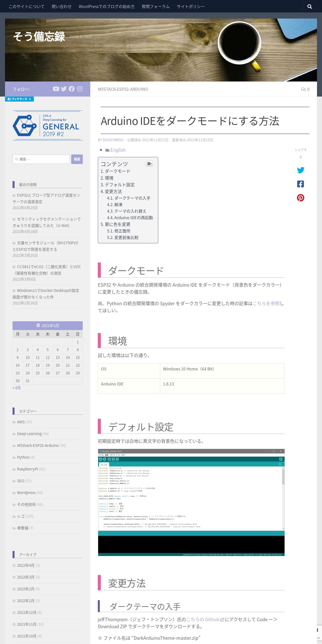Open the search icon in top navigation

[310, 7]
